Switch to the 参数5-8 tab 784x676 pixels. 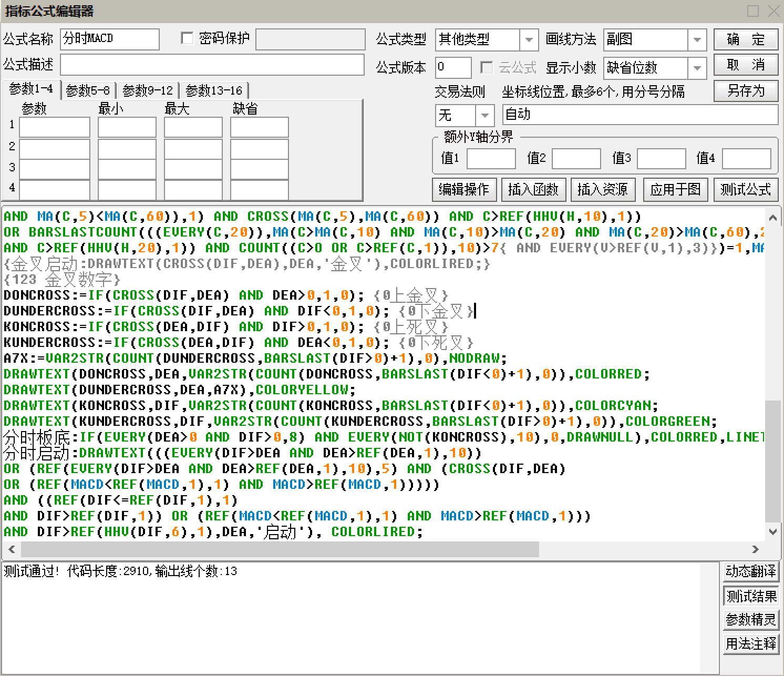point(88,91)
